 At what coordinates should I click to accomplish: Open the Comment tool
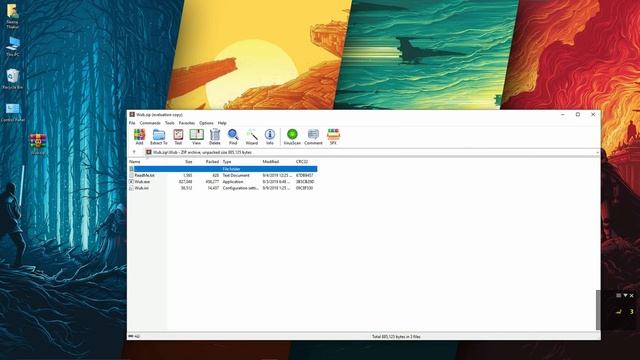coord(313,137)
